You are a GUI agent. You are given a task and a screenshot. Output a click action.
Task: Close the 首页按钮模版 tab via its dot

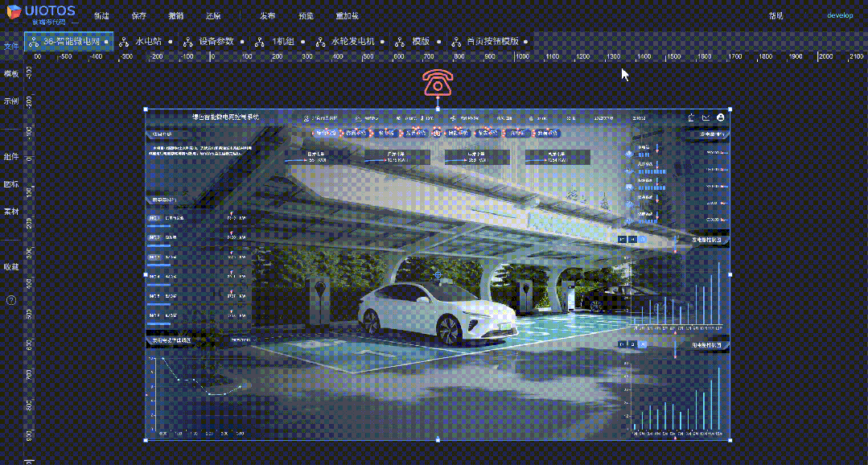coord(525,42)
